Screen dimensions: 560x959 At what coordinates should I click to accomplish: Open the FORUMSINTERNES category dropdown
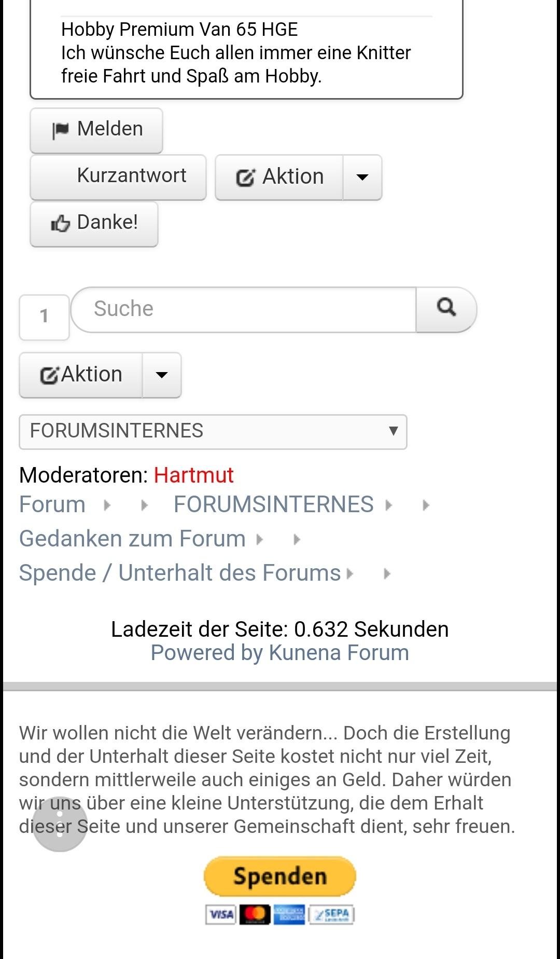(x=213, y=431)
